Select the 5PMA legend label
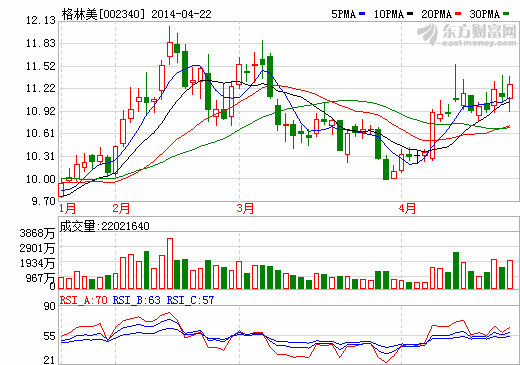Viewport: 520px width, 365px height. point(344,14)
